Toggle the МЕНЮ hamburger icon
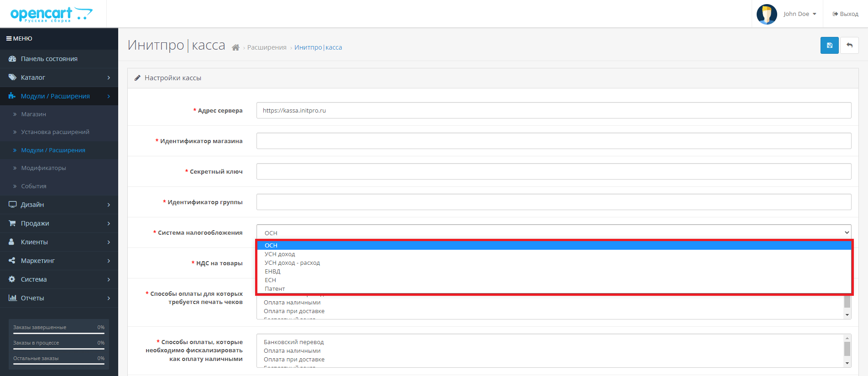 point(9,39)
